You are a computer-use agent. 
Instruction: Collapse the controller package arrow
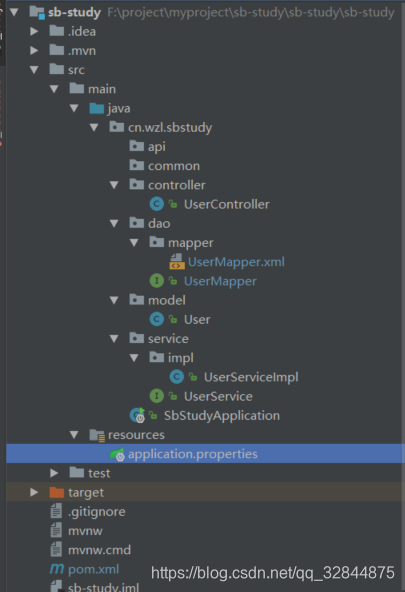(114, 185)
